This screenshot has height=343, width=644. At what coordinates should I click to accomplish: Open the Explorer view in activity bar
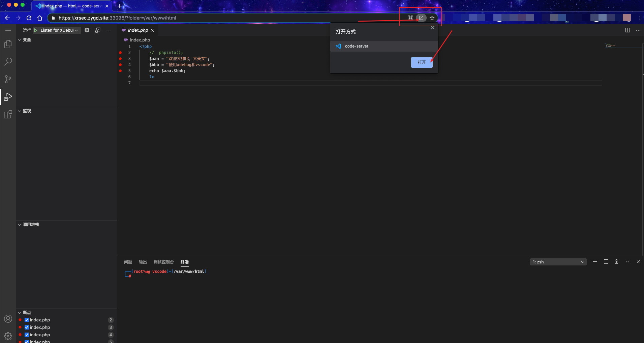click(x=8, y=44)
